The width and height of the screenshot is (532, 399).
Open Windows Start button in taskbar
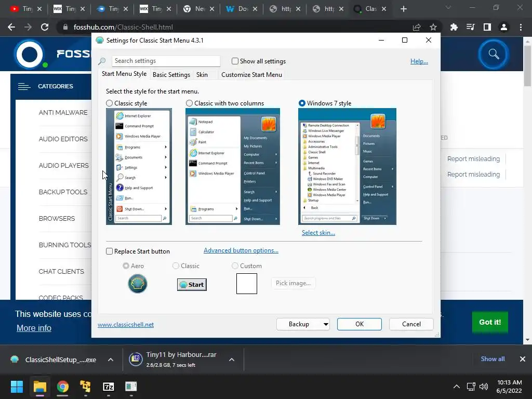tap(17, 387)
